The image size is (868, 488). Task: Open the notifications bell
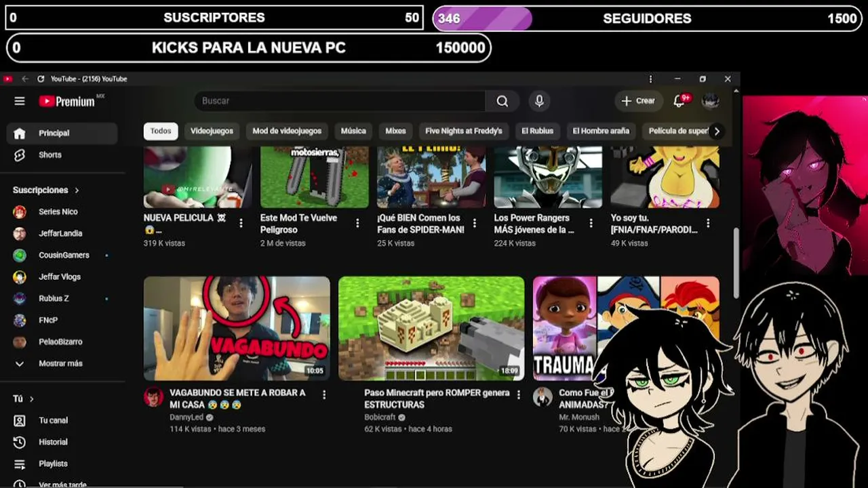pos(679,101)
